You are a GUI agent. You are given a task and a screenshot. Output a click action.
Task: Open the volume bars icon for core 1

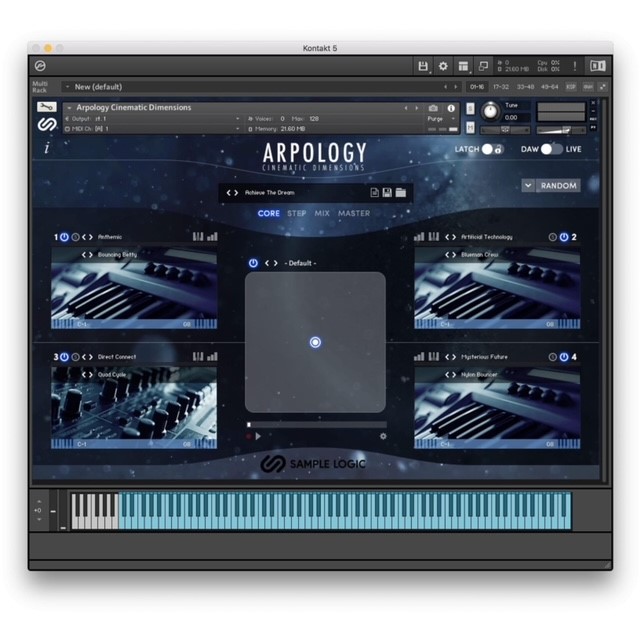coord(212,236)
